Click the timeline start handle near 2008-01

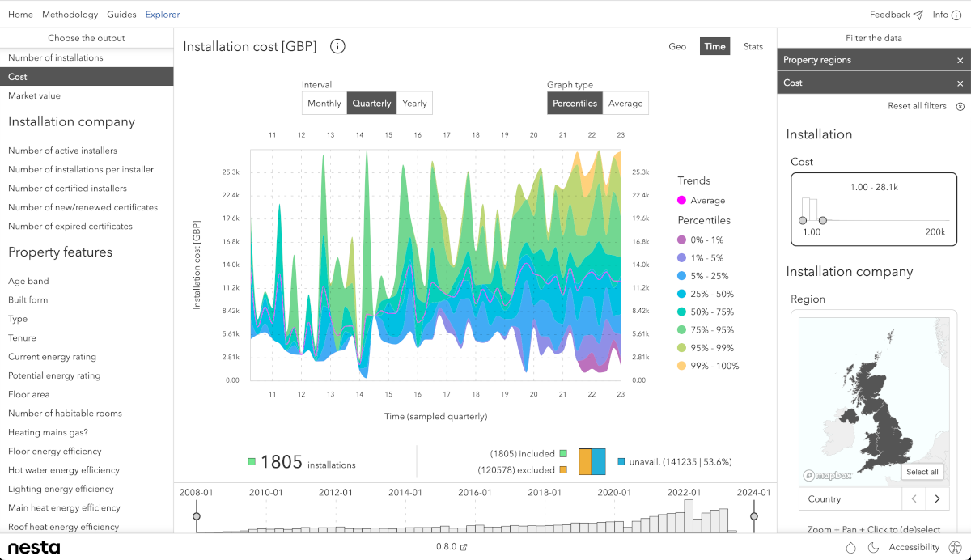click(196, 515)
